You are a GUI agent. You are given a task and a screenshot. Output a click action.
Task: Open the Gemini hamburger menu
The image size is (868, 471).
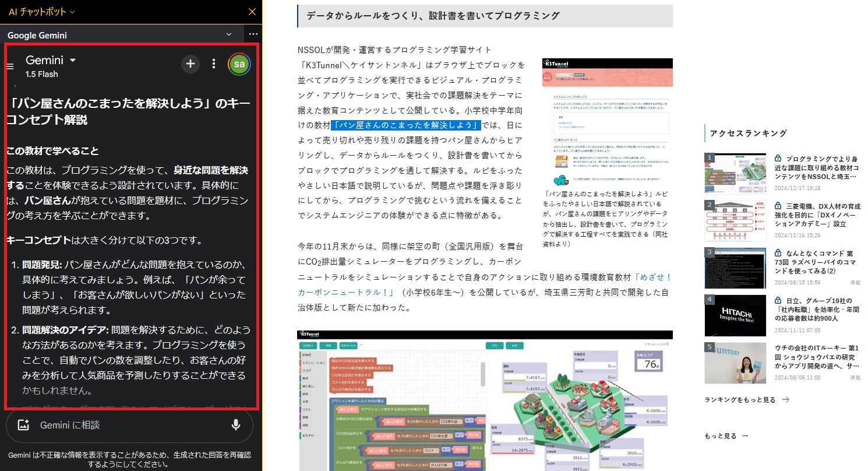coord(10,66)
